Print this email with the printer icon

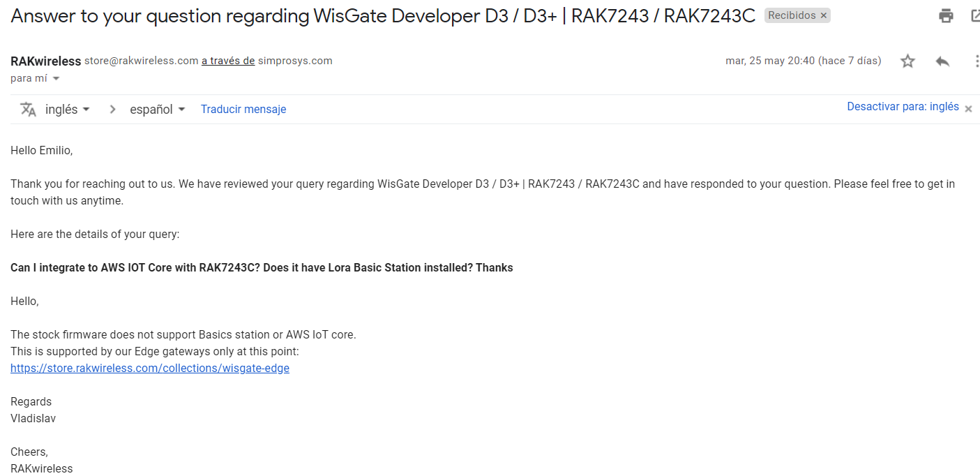946,16
